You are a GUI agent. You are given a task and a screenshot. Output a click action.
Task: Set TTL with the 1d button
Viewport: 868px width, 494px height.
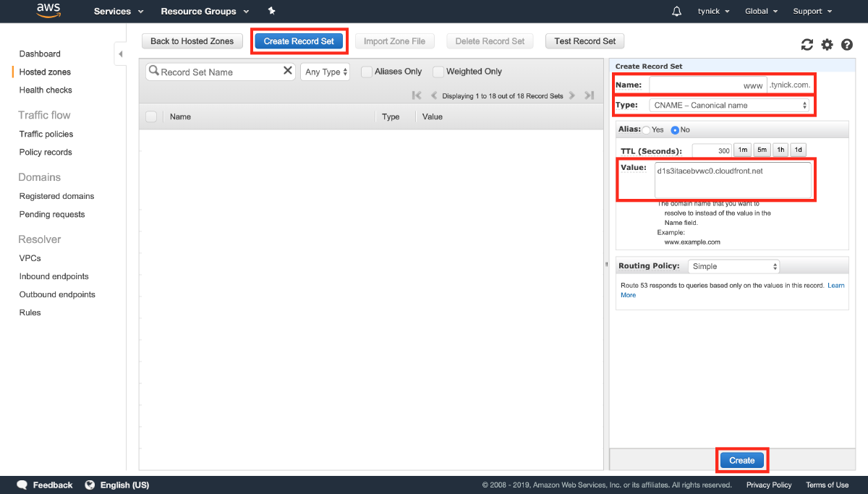798,150
